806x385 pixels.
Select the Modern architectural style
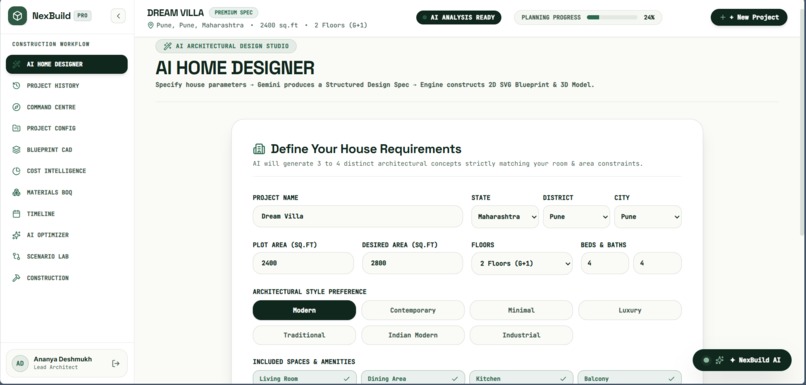pyautogui.click(x=304, y=310)
